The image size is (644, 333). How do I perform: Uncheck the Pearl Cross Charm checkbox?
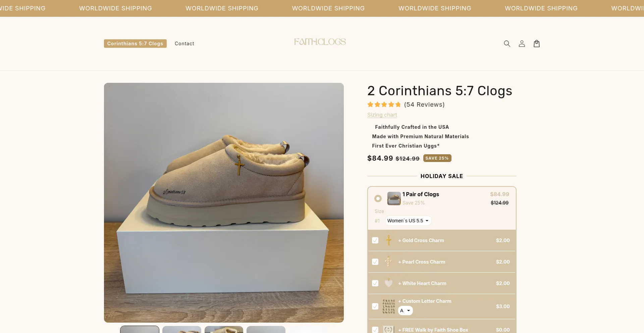click(375, 262)
